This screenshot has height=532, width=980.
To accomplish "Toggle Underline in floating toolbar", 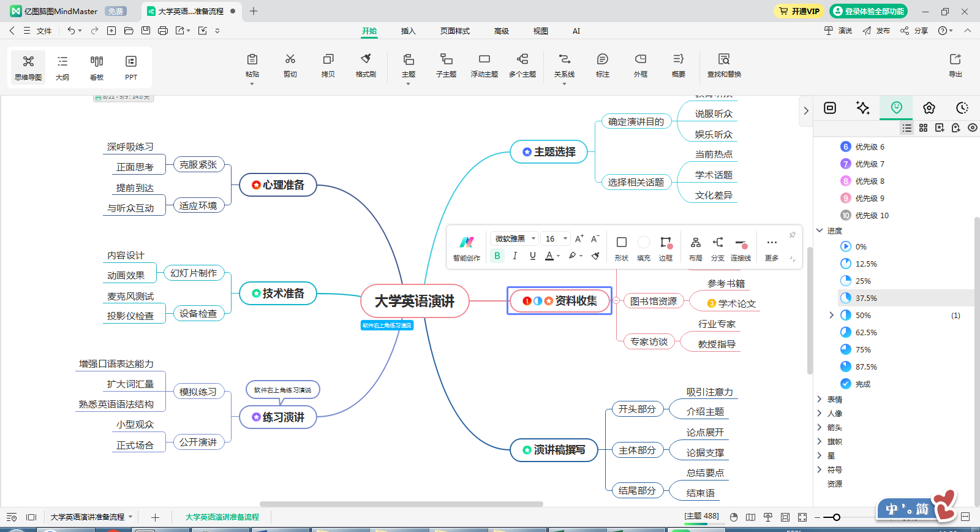I will point(533,256).
